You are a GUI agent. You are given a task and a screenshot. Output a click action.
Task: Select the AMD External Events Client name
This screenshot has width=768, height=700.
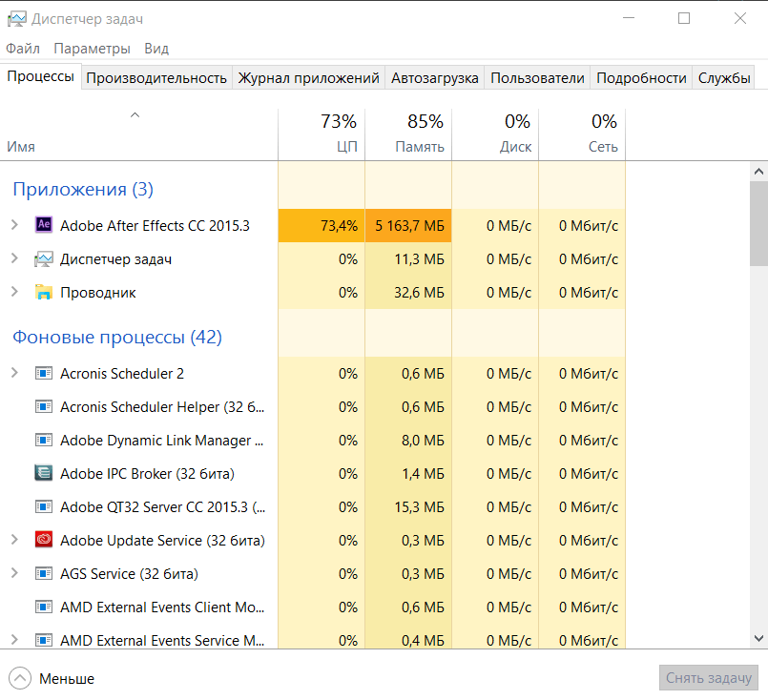click(x=162, y=607)
